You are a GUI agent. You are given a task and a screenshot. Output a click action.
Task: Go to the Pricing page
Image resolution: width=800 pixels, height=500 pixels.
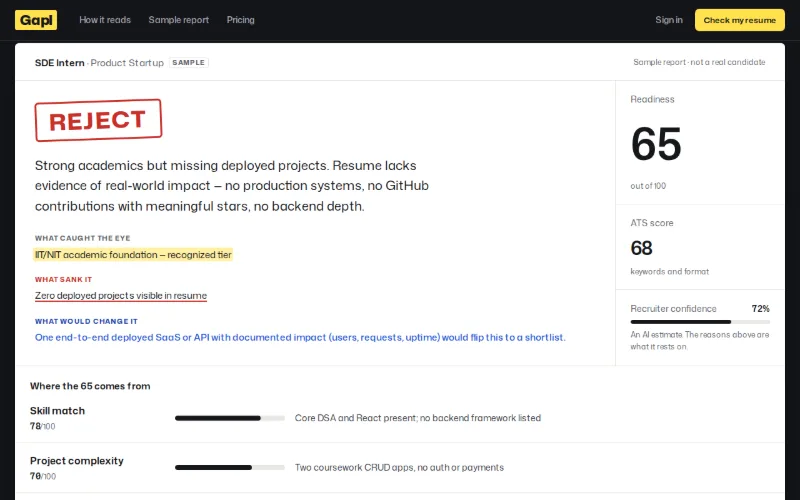tap(240, 20)
